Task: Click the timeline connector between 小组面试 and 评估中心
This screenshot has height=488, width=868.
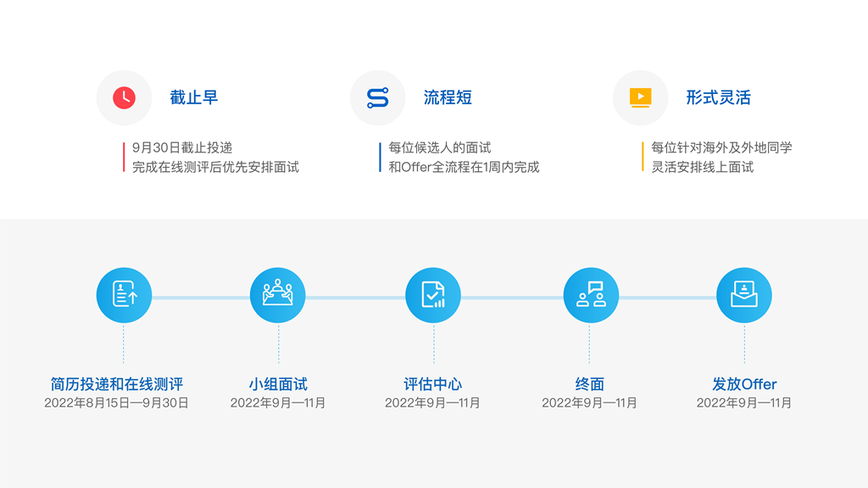Action: click(355, 294)
